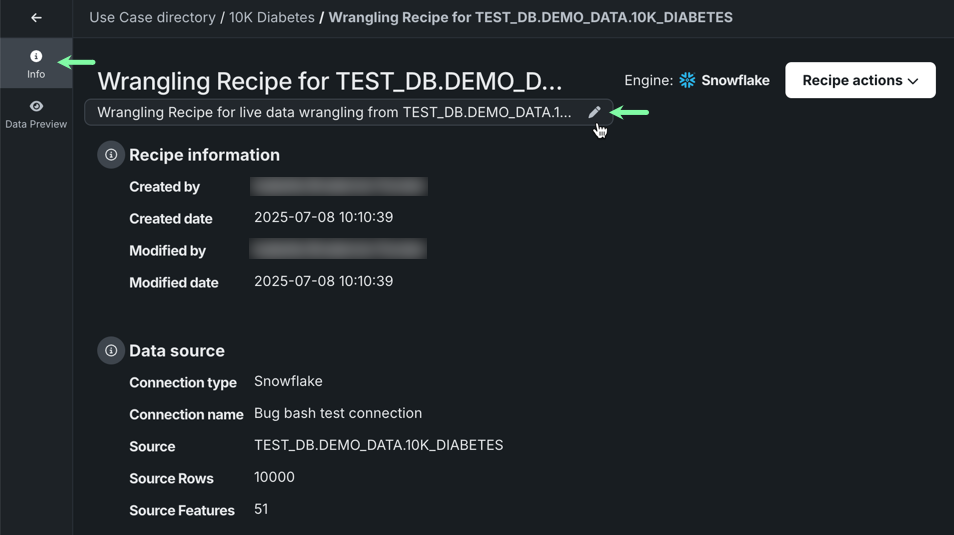The width and height of the screenshot is (954, 535).
Task: Click the eye icon for Data Preview
Action: tap(36, 106)
